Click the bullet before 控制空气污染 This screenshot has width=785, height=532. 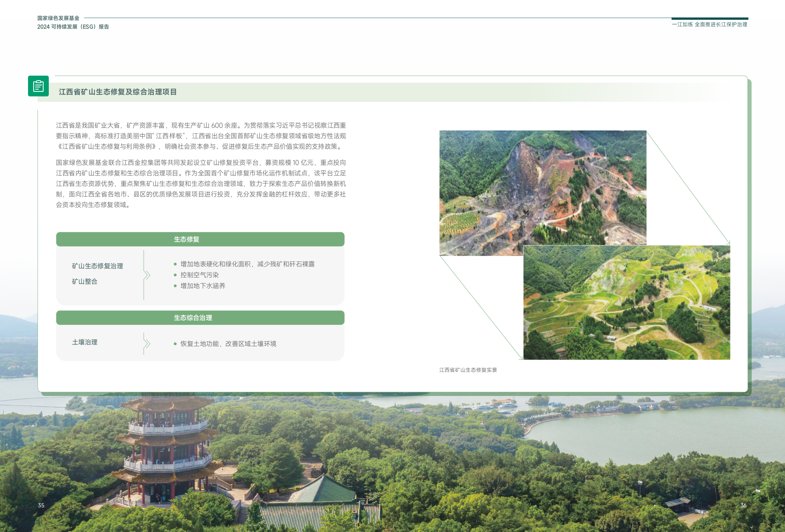tap(175, 275)
